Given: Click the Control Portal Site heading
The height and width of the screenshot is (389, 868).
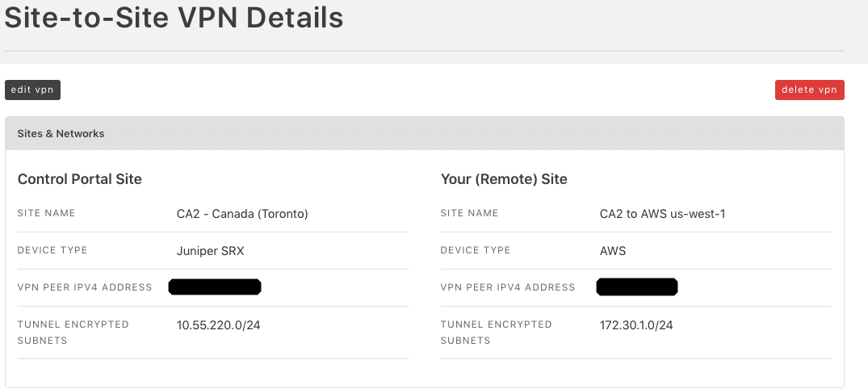Looking at the screenshot, I should (80, 179).
